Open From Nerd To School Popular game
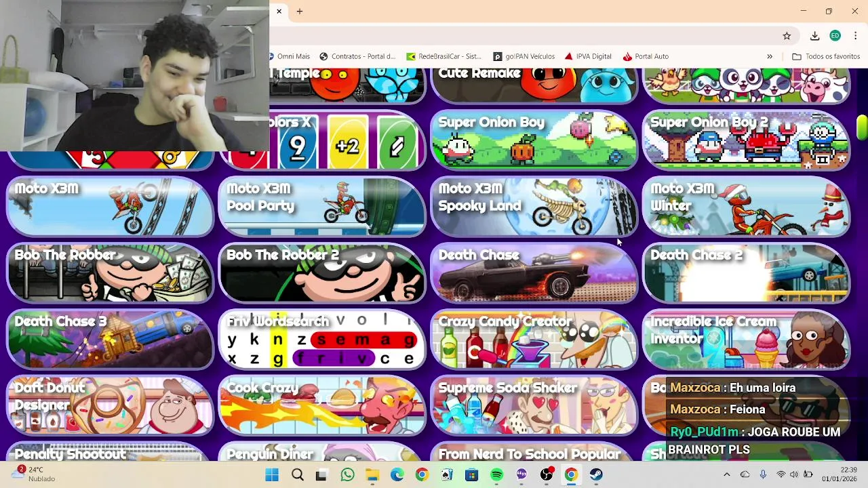The height and width of the screenshot is (488, 868). (x=534, y=452)
